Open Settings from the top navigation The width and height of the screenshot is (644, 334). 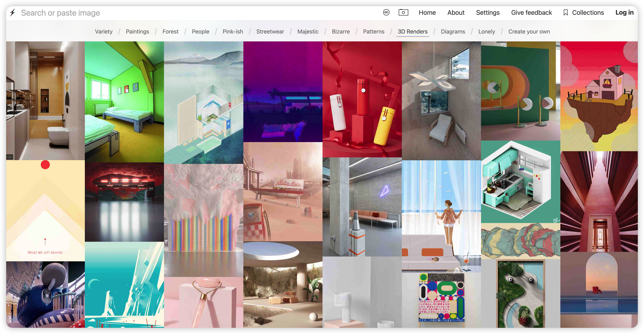tap(488, 13)
